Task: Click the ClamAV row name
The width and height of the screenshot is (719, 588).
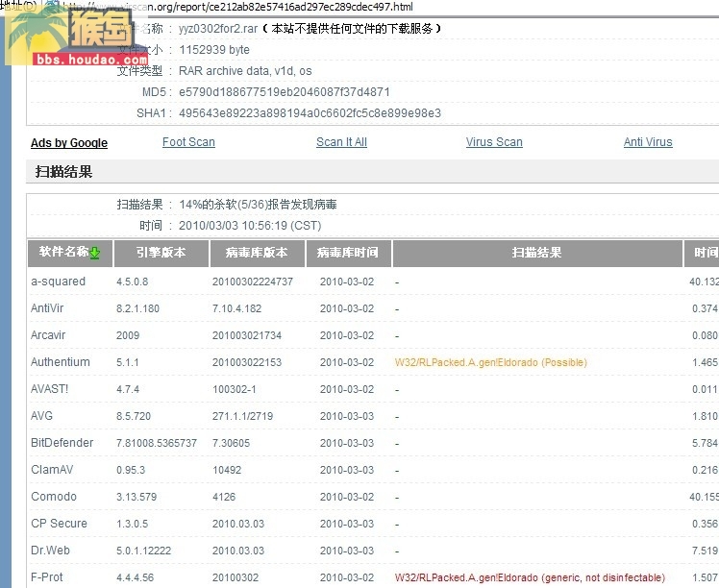Action: coord(52,470)
